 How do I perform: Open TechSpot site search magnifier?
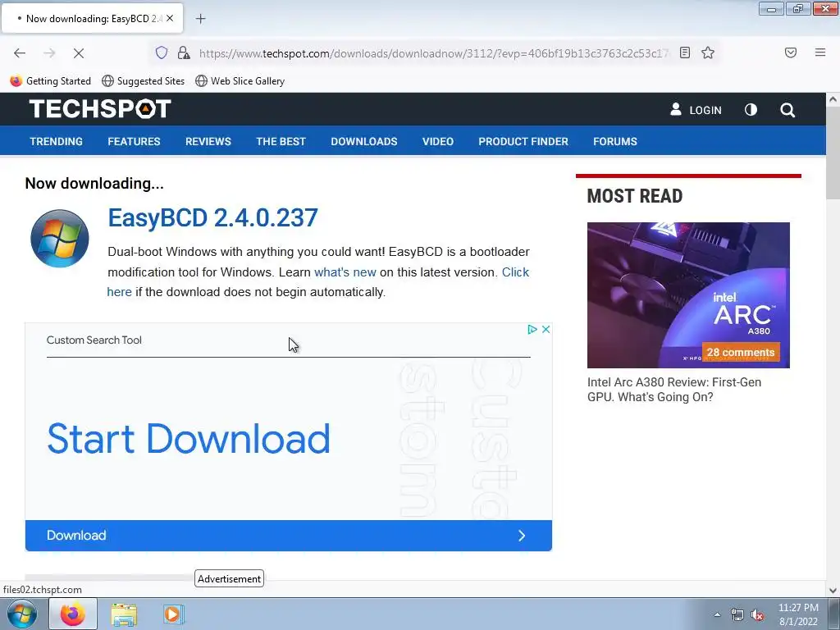pos(787,110)
